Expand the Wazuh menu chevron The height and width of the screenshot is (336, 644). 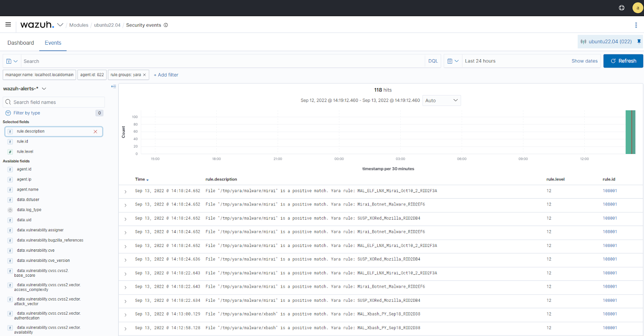click(60, 25)
